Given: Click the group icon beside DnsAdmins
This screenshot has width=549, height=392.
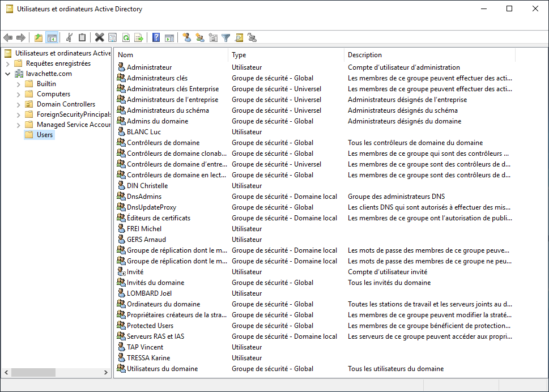Looking at the screenshot, I should pos(121,196).
